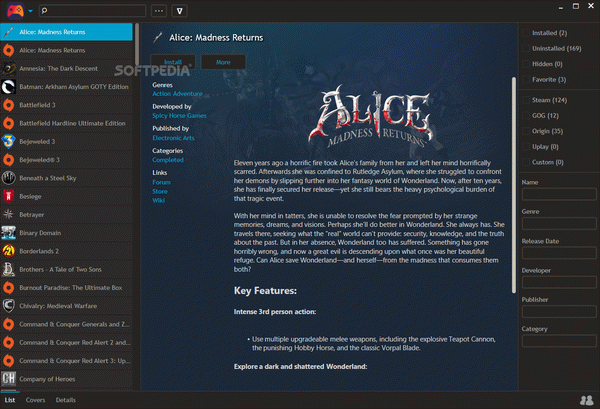Select the highlighted Alice: Madness Returns row icon
Viewport: 600px width, 409px height.
click(x=8, y=32)
